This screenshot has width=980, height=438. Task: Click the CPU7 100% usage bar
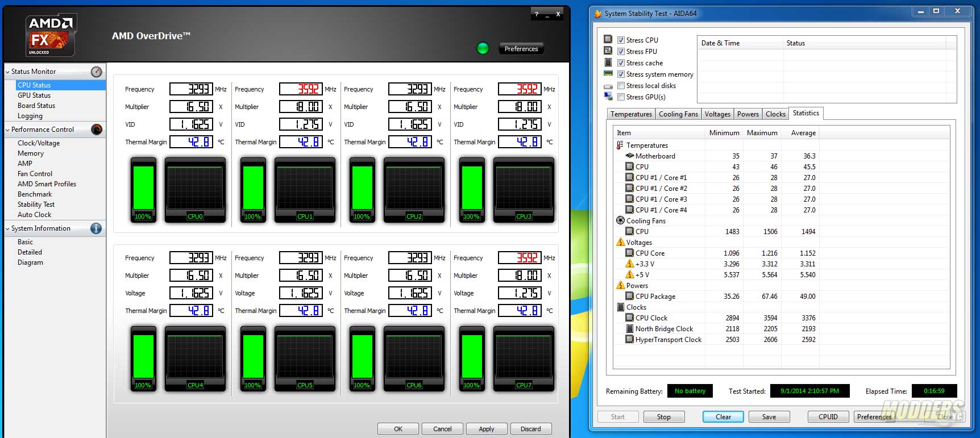(472, 358)
